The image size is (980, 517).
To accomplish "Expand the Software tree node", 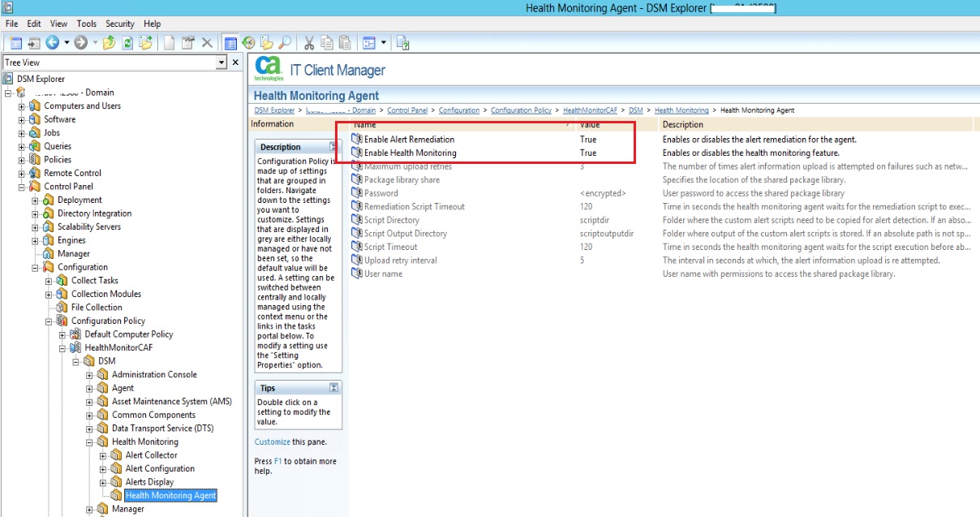I will pyautogui.click(x=22, y=119).
